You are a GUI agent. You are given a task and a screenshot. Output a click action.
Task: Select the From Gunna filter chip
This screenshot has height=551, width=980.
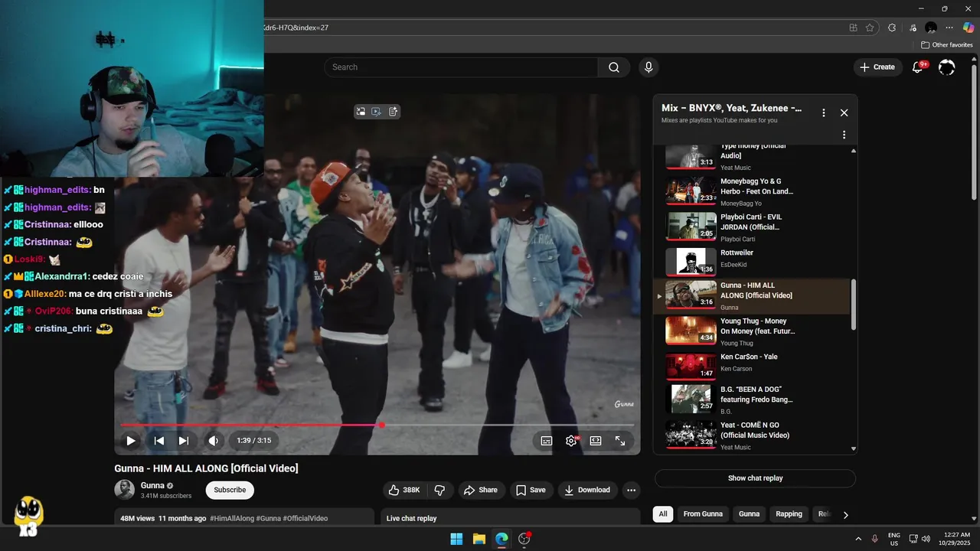(703, 514)
